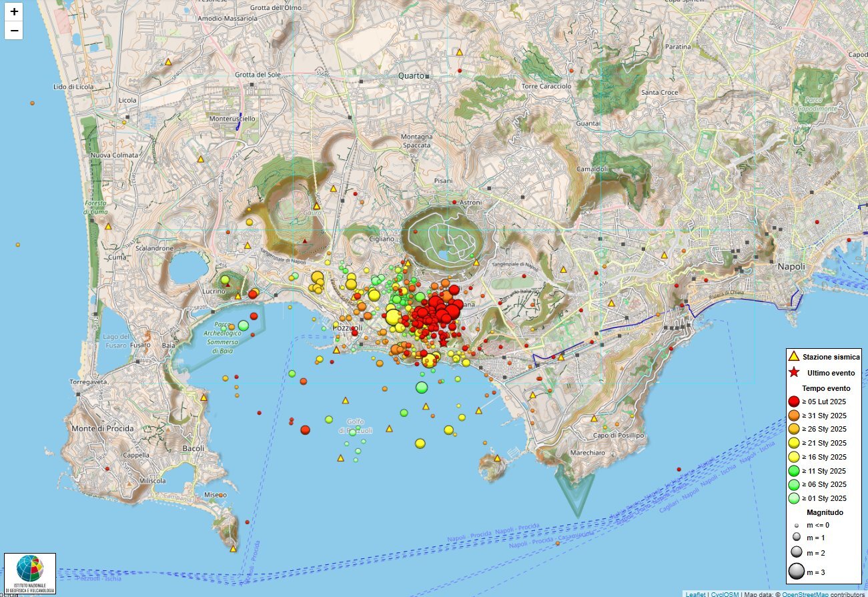Click the 'Torre Caracciolo' place label

pos(546,86)
